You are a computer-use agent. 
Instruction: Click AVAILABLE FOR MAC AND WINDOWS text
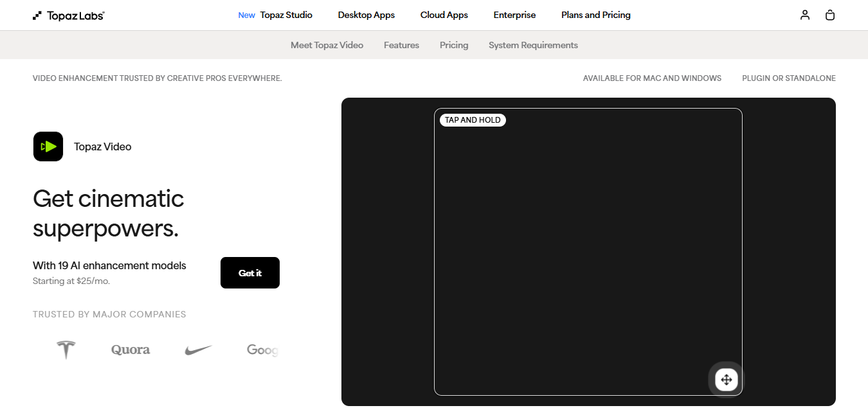[x=652, y=78]
